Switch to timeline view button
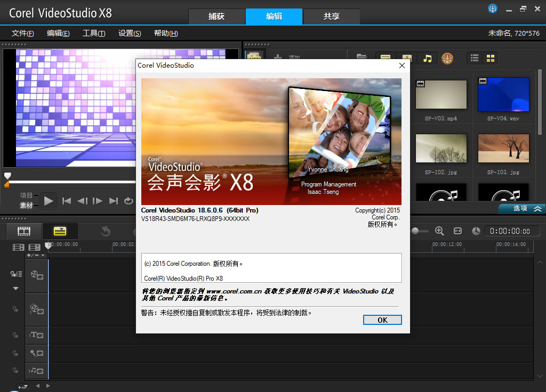546x392 pixels. pyautogui.click(x=60, y=231)
